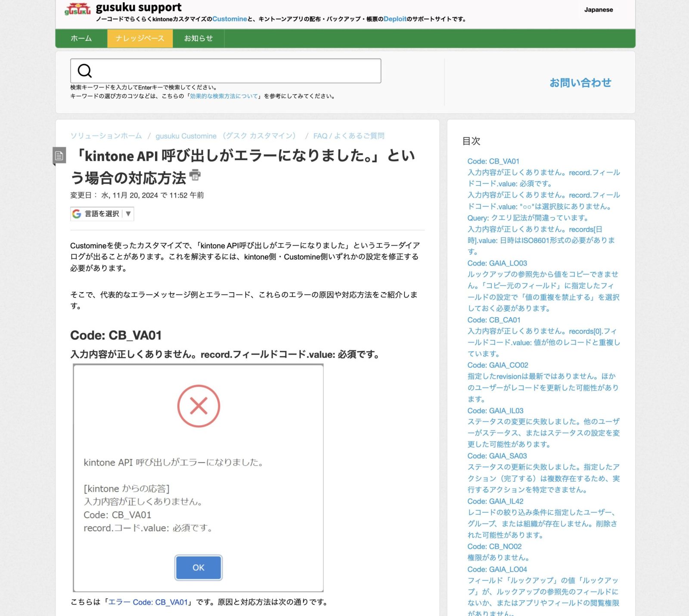689x616 pixels.
Task: Jump to ISO8601形式 entry in contents
Action: (x=541, y=240)
